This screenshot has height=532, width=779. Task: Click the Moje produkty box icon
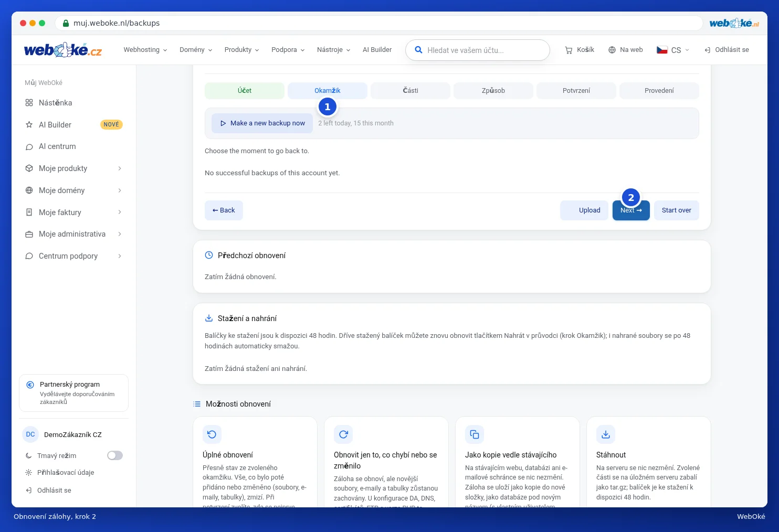(x=29, y=168)
